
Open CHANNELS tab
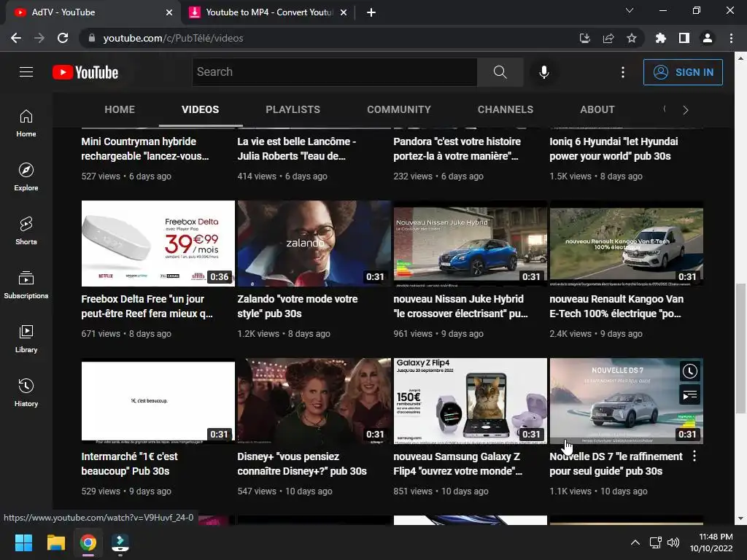[506, 109]
